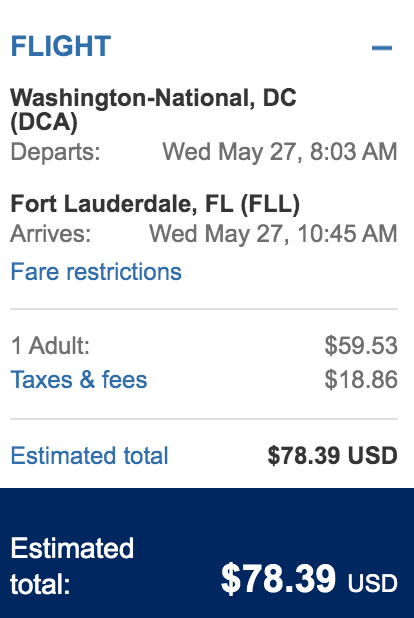Image resolution: width=414 pixels, height=618 pixels.
Task: Click the Departs label
Action: coord(55,152)
